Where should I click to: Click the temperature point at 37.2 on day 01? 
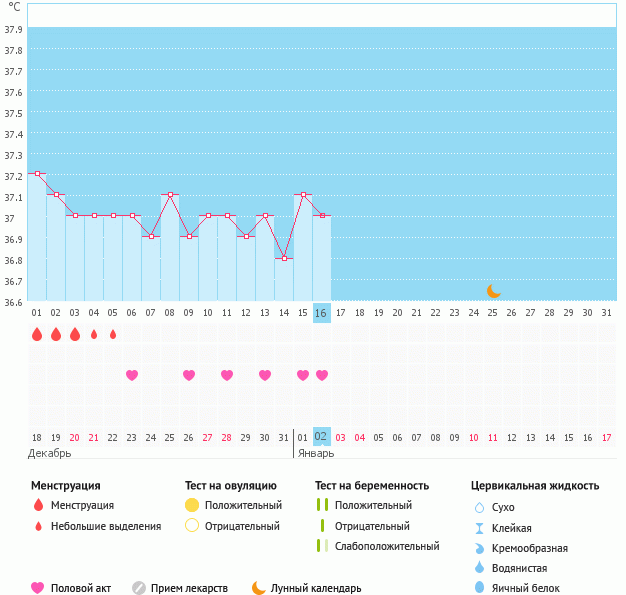point(37,174)
